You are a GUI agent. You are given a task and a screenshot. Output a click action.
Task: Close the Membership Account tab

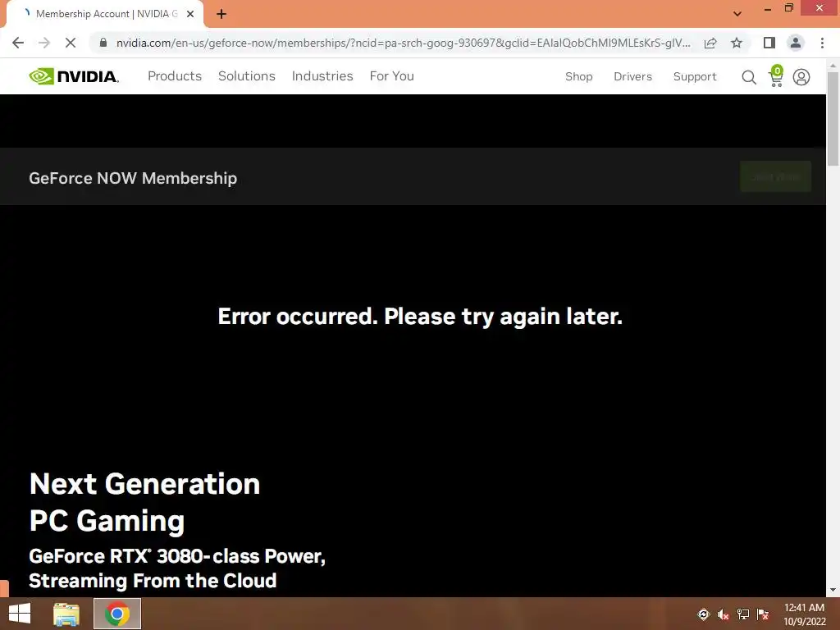point(190,15)
